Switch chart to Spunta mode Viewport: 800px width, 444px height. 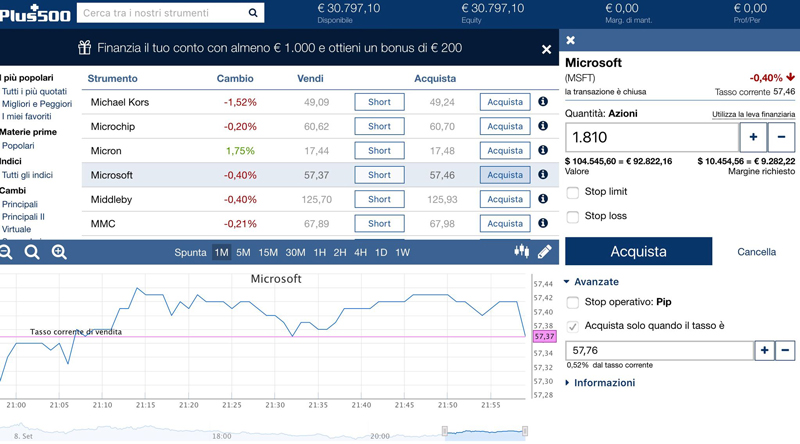[x=190, y=252]
